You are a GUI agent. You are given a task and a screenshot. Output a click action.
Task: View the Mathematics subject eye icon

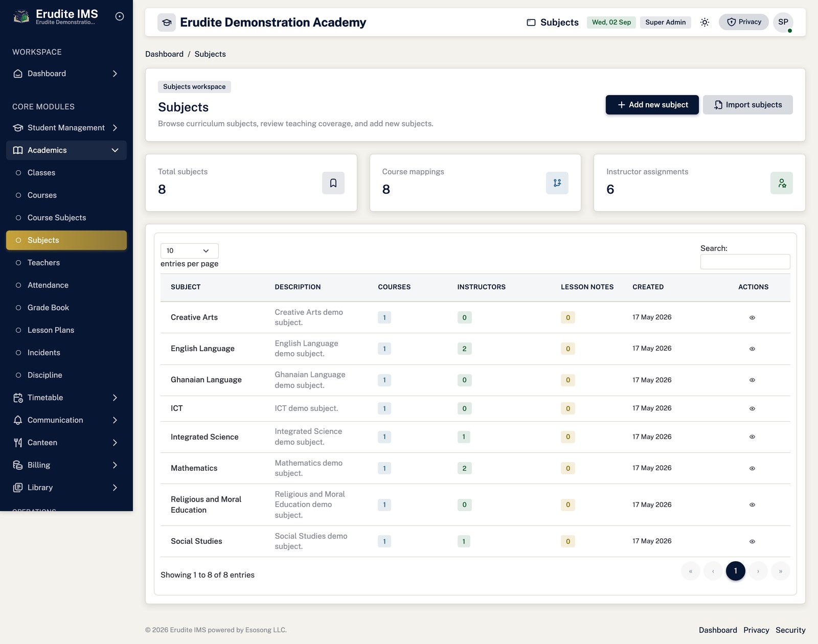(752, 468)
